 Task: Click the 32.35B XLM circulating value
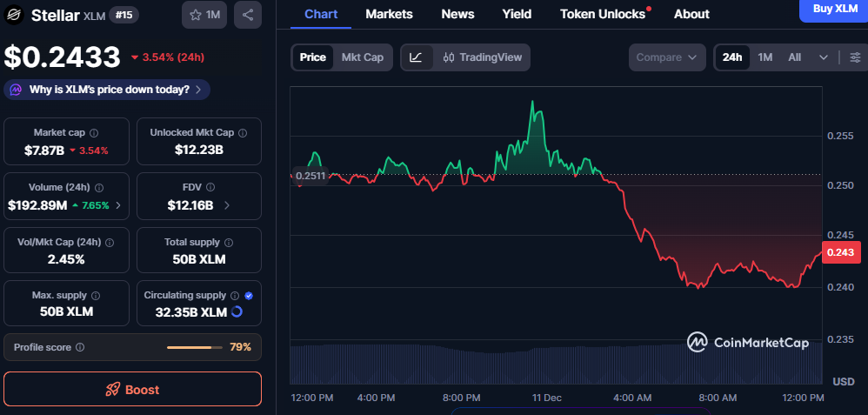[191, 312]
